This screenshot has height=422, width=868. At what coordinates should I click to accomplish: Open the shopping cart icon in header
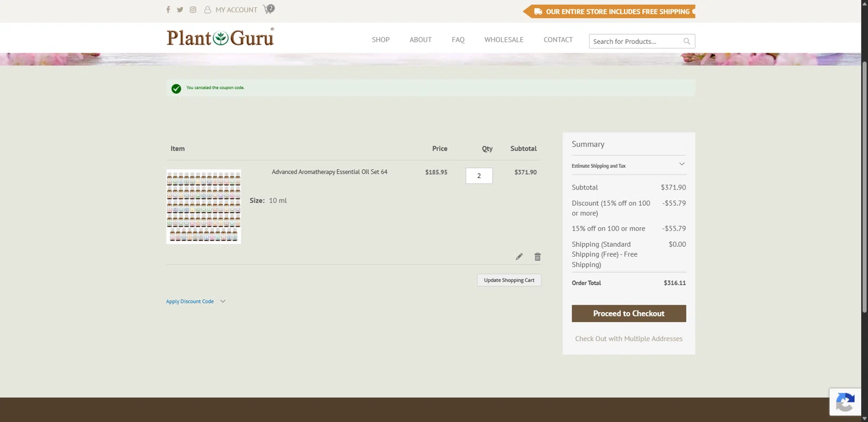(269, 9)
